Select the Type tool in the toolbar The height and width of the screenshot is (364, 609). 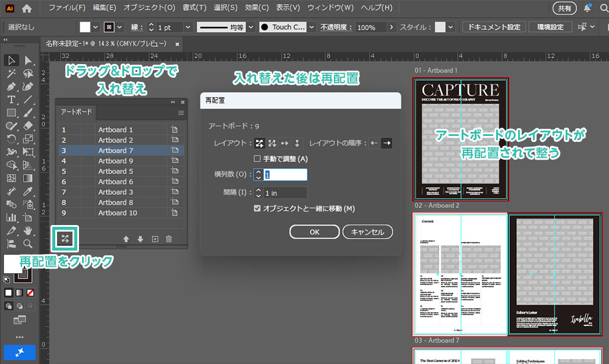click(11, 99)
